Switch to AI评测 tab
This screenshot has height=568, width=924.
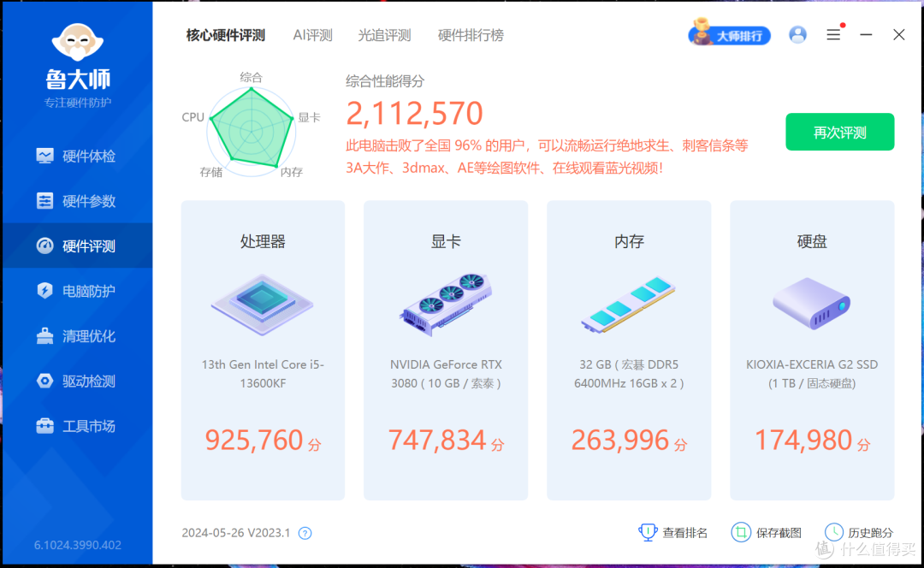(313, 35)
